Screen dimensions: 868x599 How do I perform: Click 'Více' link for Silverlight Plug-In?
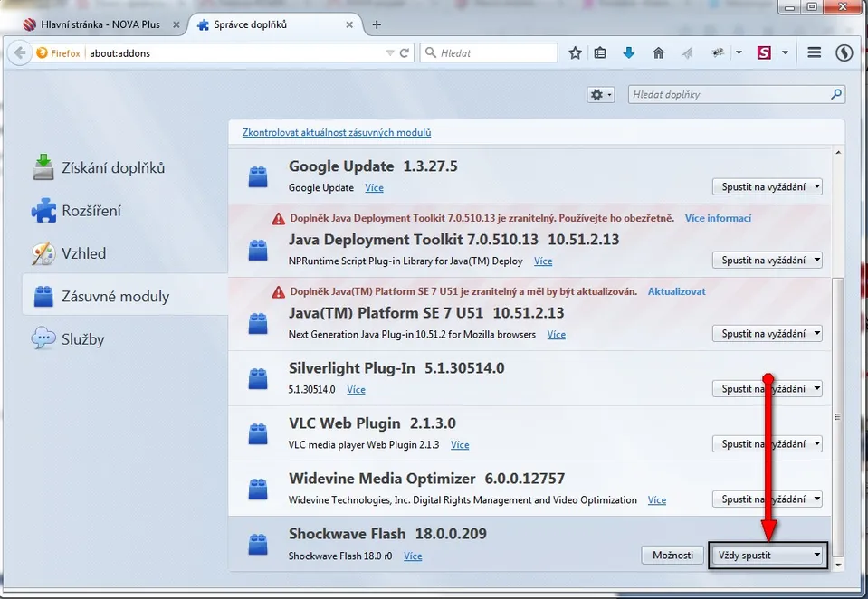pyautogui.click(x=356, y=390)
